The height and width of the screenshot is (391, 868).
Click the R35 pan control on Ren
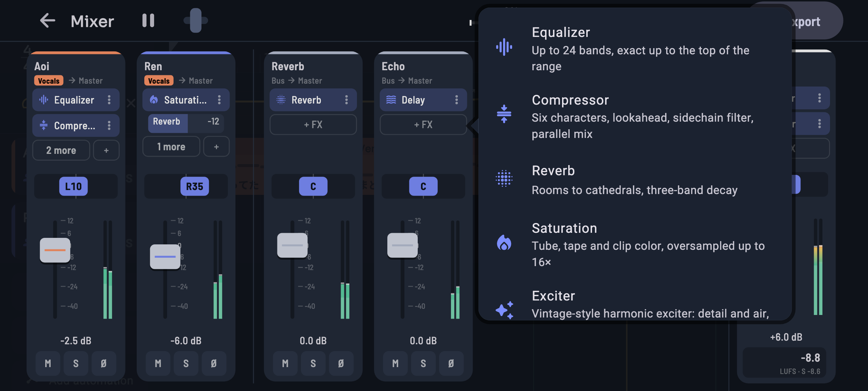[x=195, y=186]
